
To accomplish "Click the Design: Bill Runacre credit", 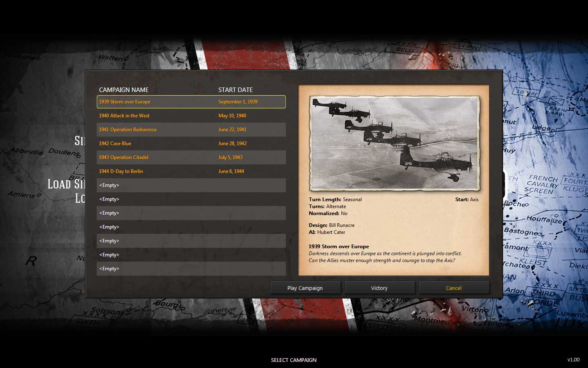I will point(332,225).
